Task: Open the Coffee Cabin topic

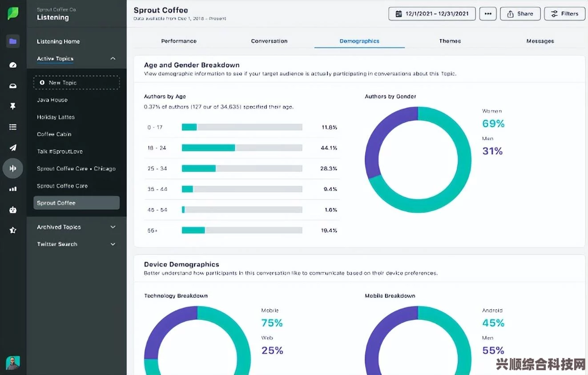Action: (x=54, y=134)
